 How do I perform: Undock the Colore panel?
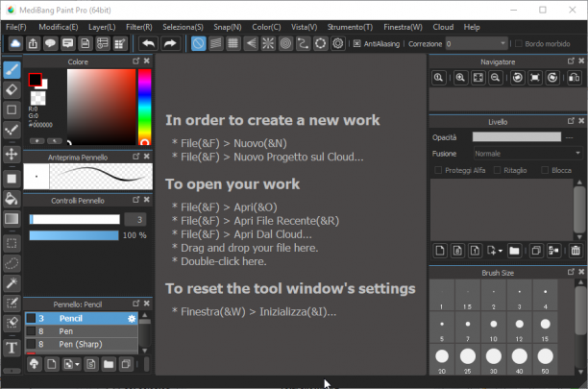coord(135,61)
